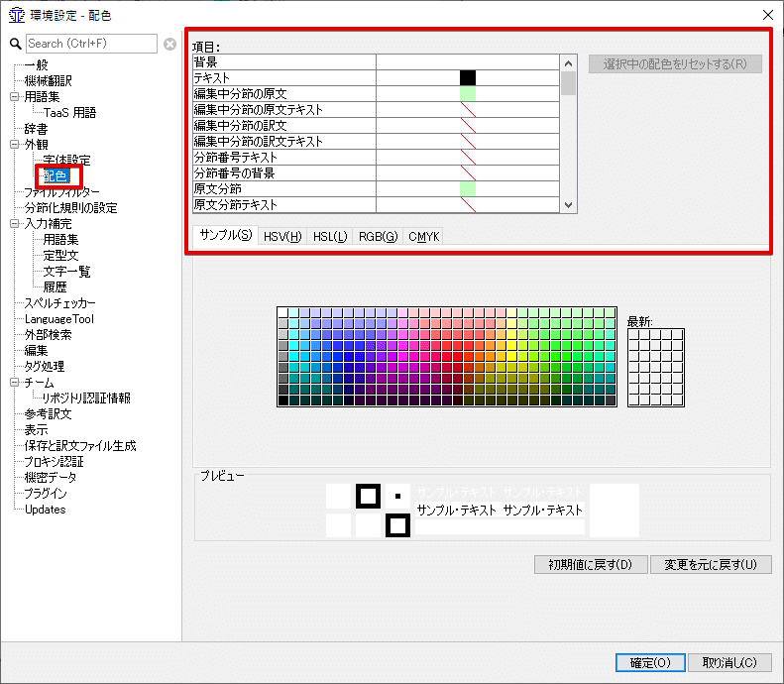Close the 環境設定 dialog window

[768, 15]
